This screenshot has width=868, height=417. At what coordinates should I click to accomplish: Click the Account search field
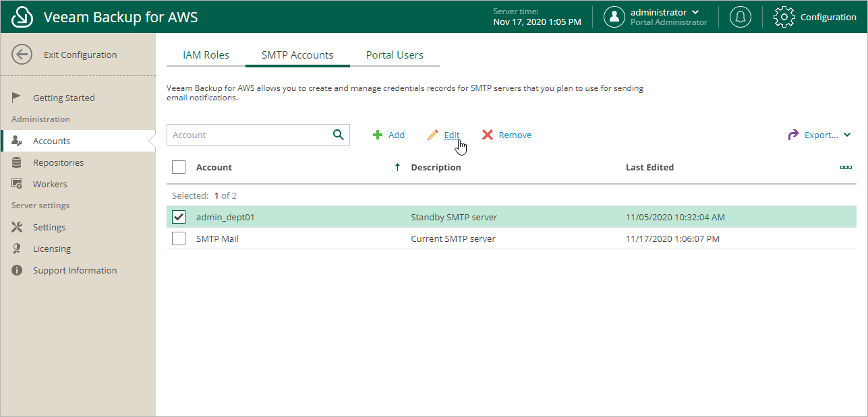coord(250,135)
